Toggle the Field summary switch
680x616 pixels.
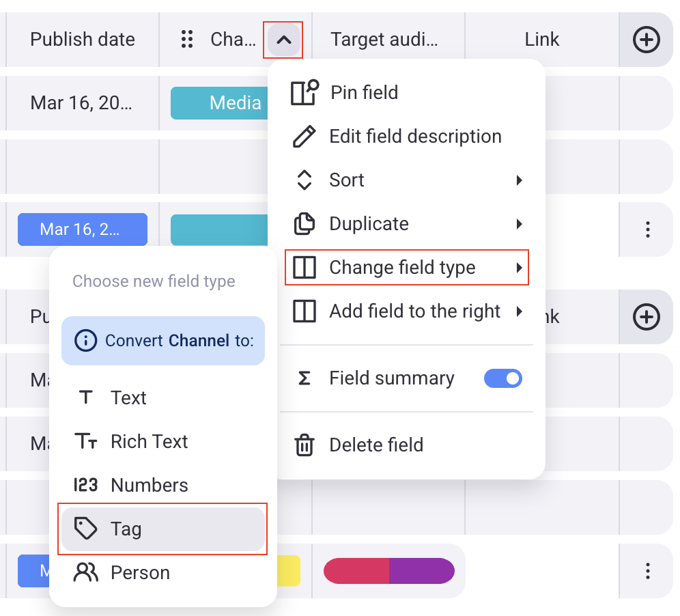coord(502,378)
